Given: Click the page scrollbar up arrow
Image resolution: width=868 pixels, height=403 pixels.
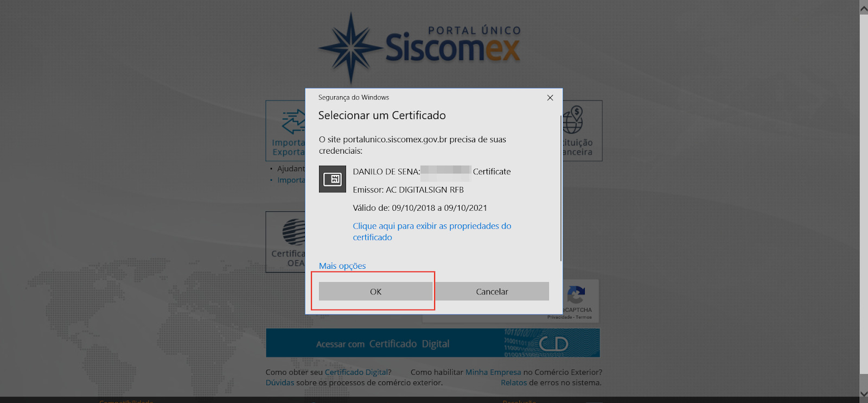Looking at the screenshot, I should coord(864,9).
